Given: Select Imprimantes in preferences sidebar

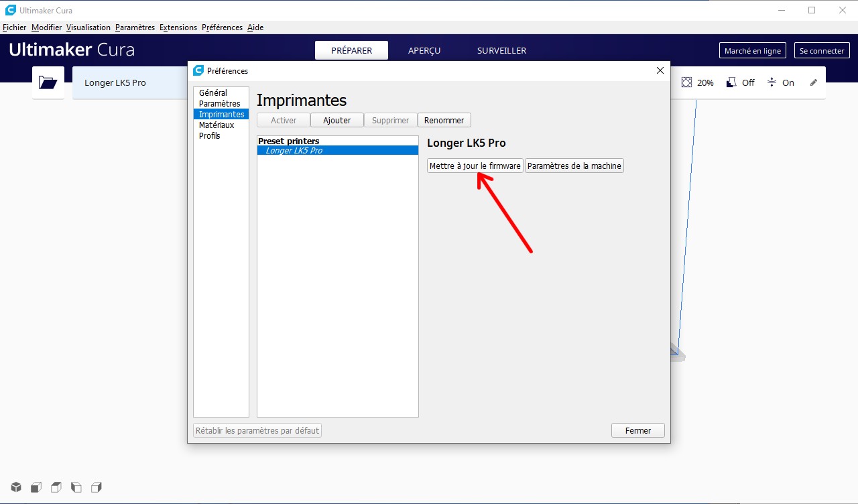Looking at the screenshot, I should pyautogui.click(x=221, y=115).
